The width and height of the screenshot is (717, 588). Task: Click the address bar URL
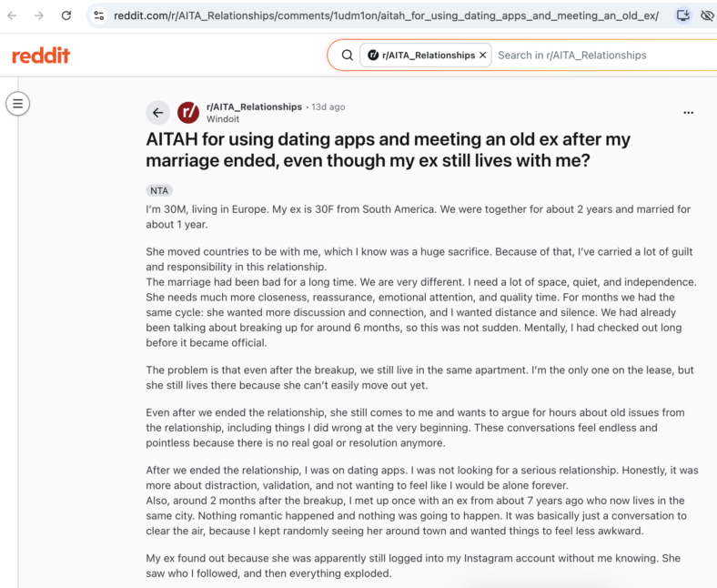pyautogui.click(x=386, y=15)
